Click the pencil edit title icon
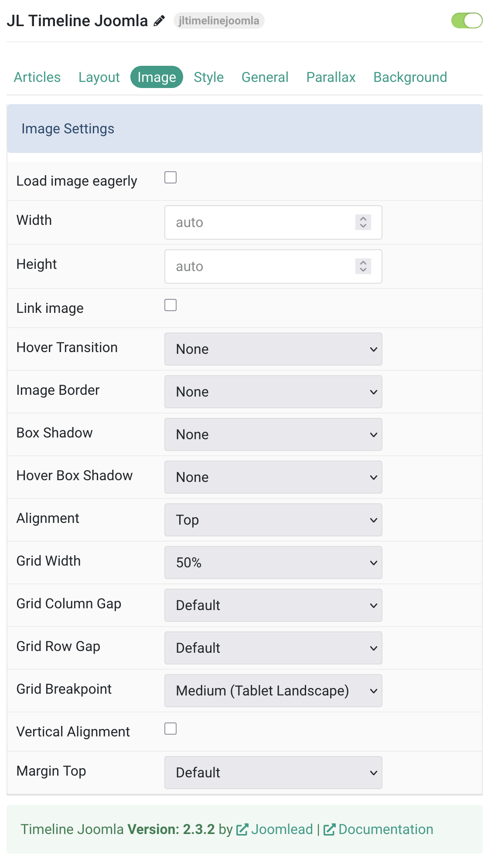This screenshot has width=491, height=868. 159,21
